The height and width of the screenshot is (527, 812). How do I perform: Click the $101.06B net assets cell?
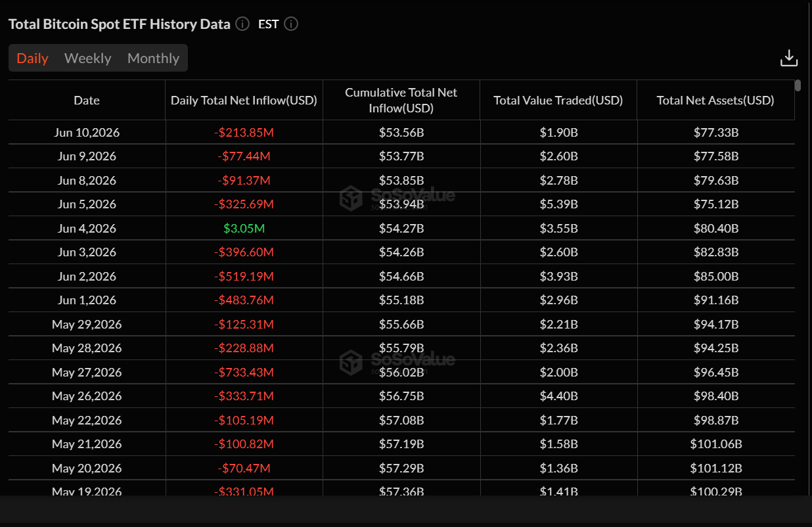(x=716, y=444)
